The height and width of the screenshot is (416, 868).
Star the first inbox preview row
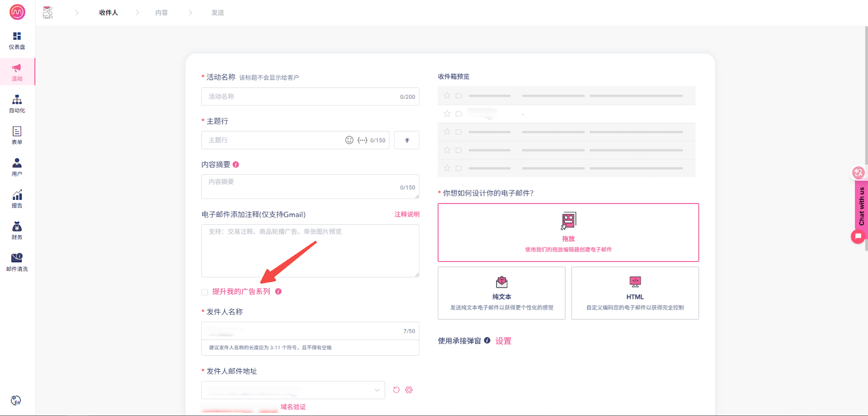click(447, 96)
